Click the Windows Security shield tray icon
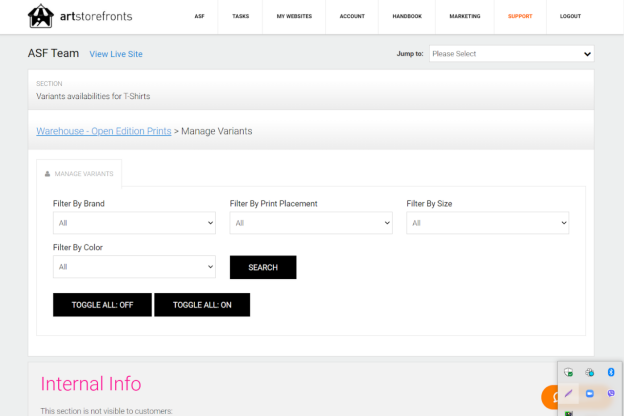624x416 pixels. [568, 372]
